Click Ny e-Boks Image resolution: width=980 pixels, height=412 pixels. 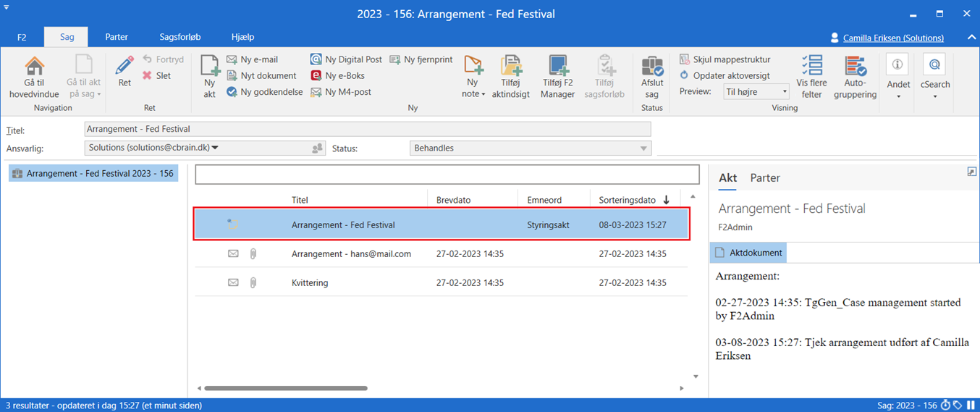(337, 75)
